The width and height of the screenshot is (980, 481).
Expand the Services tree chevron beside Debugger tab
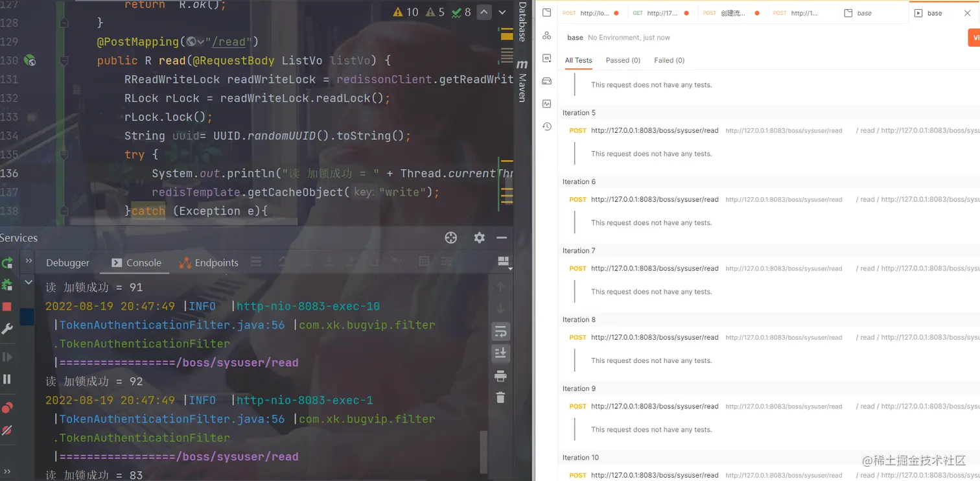pos(29,261)
